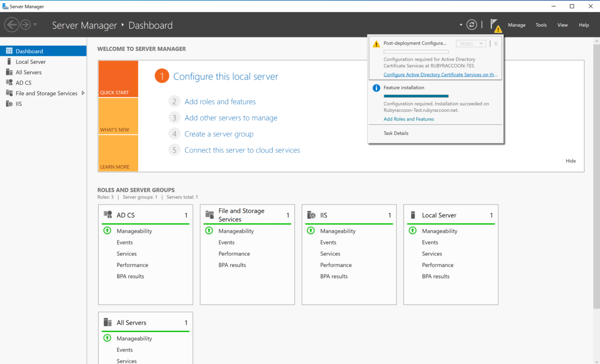Click Add Roles and Features notification link
This screenshot has height=364, width=600.
coord(409,119)
